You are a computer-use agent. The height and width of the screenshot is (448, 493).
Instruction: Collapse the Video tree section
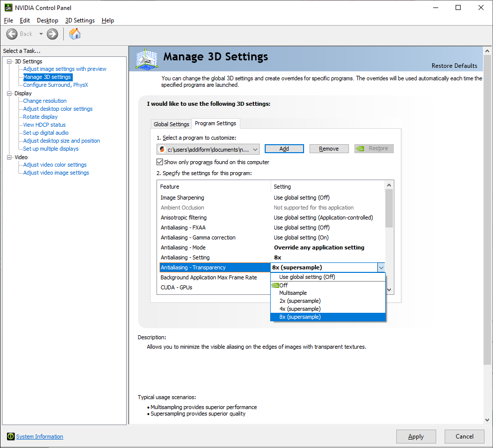[x=9, y=157]
